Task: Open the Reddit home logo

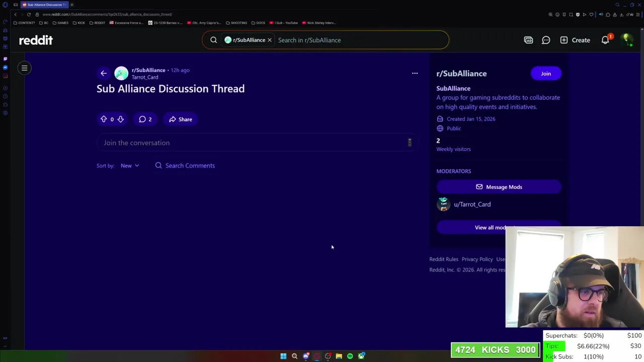Action: (36, 40)
